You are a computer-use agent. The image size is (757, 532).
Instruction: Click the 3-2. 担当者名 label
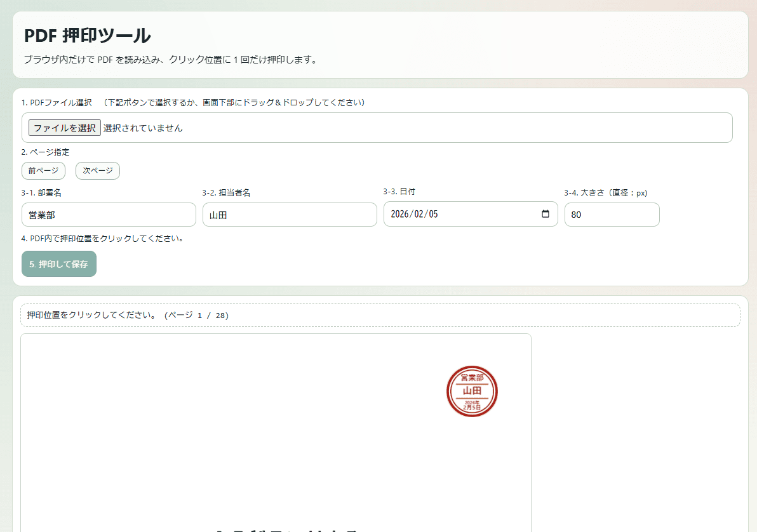tap(226, 192)
